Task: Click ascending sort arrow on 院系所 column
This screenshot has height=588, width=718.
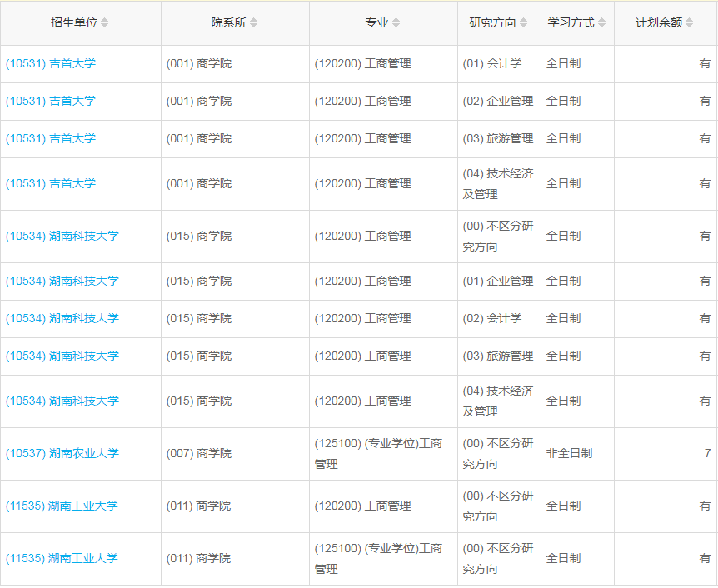Action: [253, 20]
